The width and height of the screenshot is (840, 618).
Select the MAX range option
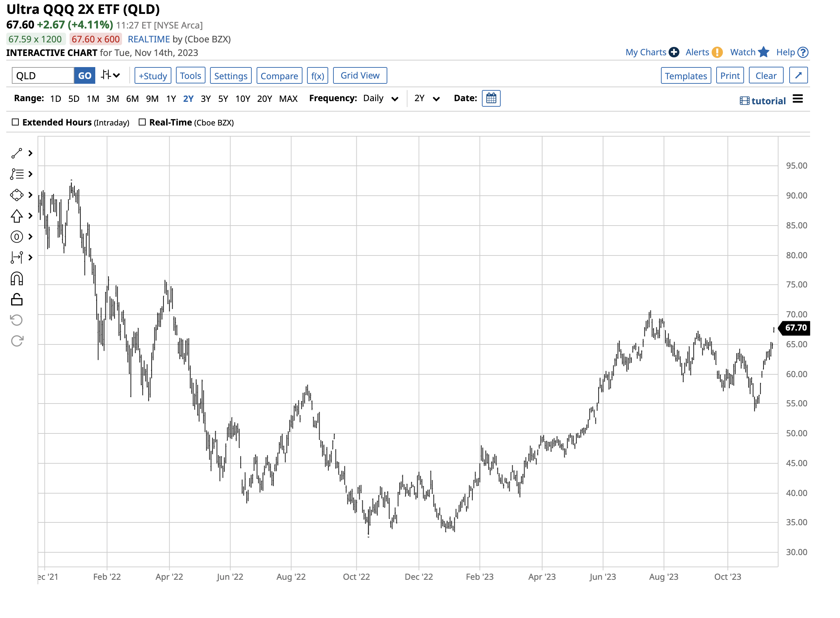pyautogui.click(x=288, y=98)
